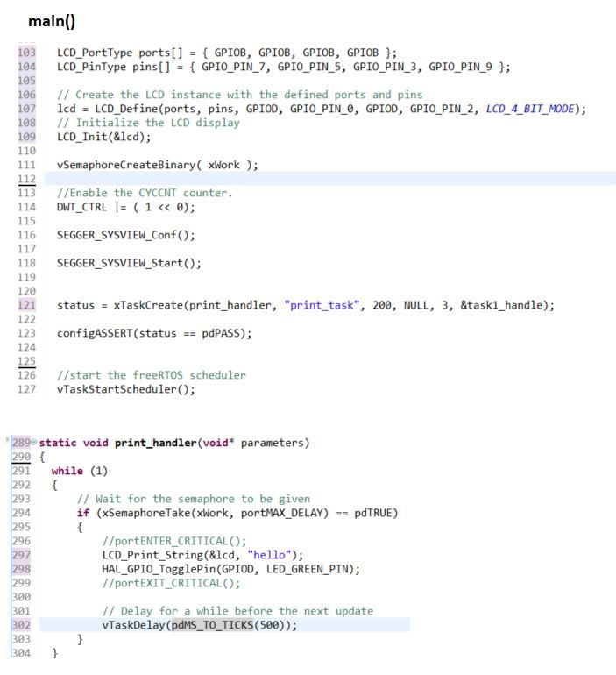Image resolution: width=616 pixels, height=675 pixels.
Task: Click the "hello" string literal
Action: (x=269, y=555)
